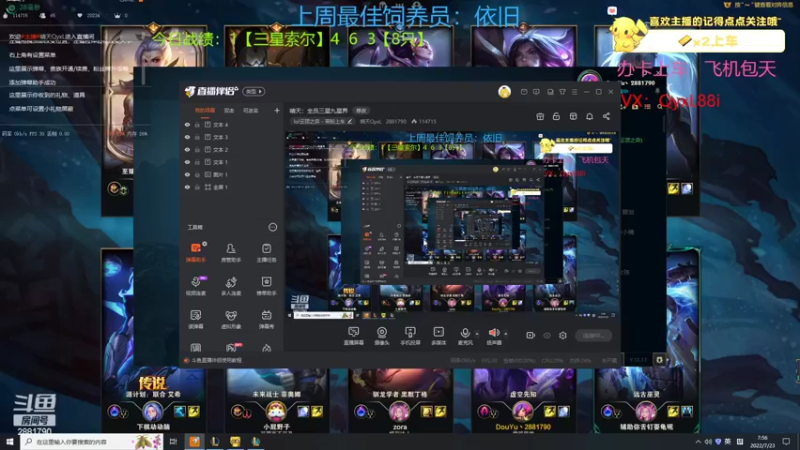Screen dimensions: 800x450
Task: Open the gear settings icon in the bottom bar
Action: pyautogui.click(x=563, y=335)
